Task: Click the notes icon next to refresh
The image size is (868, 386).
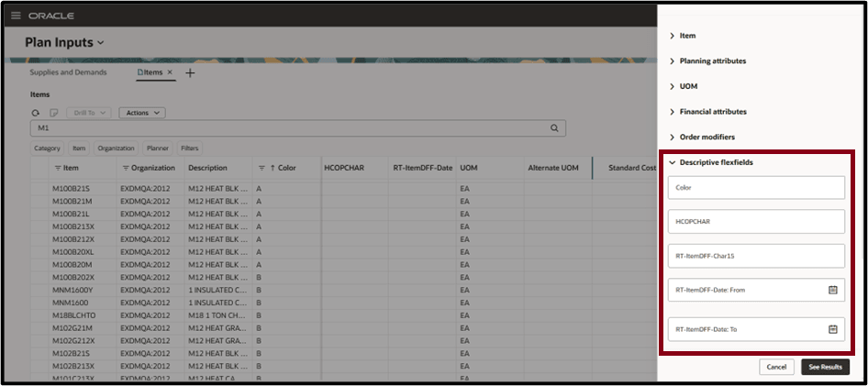Action: tap(54, 113)
